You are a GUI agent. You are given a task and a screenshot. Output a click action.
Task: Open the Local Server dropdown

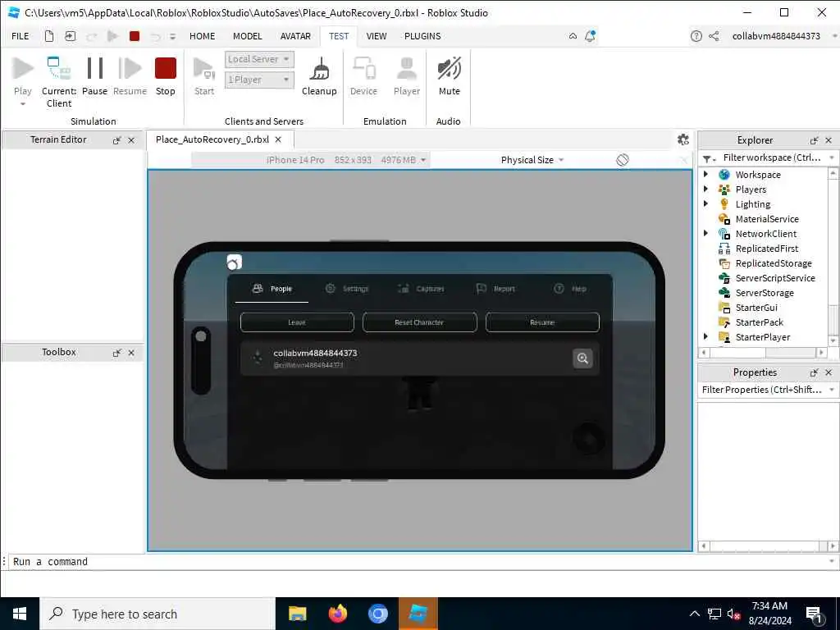pyautogui.click(x=259, y=59)
